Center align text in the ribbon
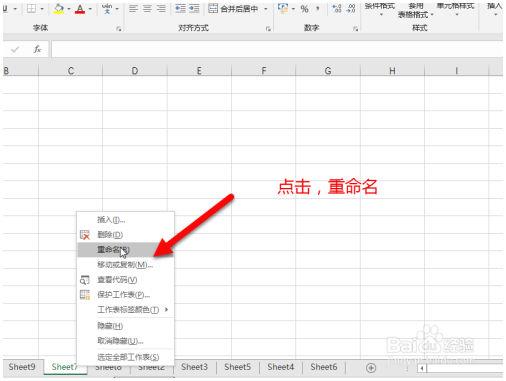The height and width of the screenshot is (381, 506). pos(147,9)
